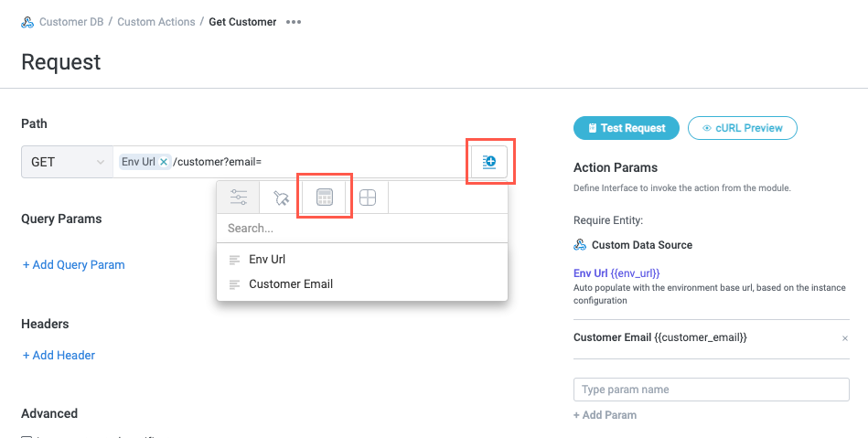Screen dimensions: 868x438
Task: Choose Env Url from the placeholder list
Action: 267,260
